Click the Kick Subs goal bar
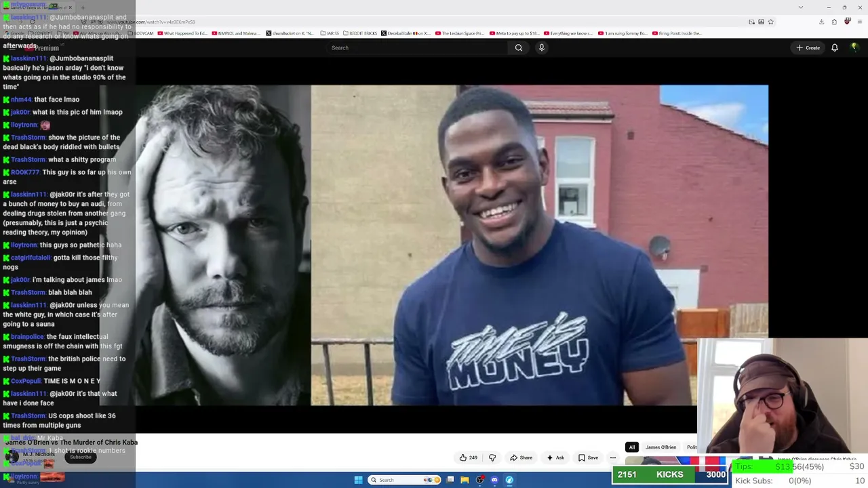This screenshot has width=868, height=488. [800, 481]
